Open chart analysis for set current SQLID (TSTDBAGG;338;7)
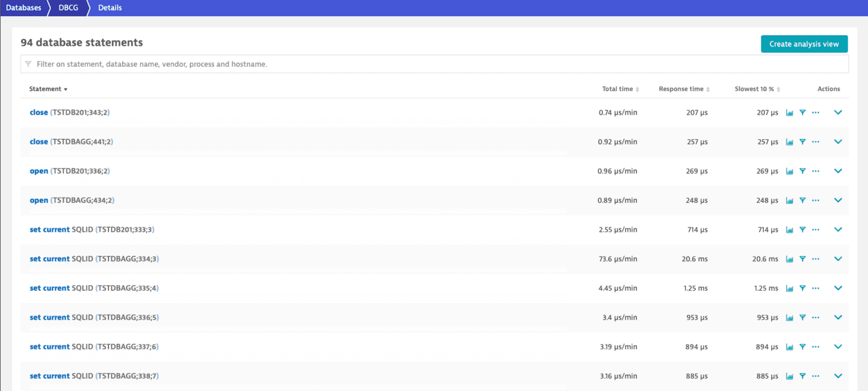This screenshot has width=868, height=391. (x=789, y=376)
